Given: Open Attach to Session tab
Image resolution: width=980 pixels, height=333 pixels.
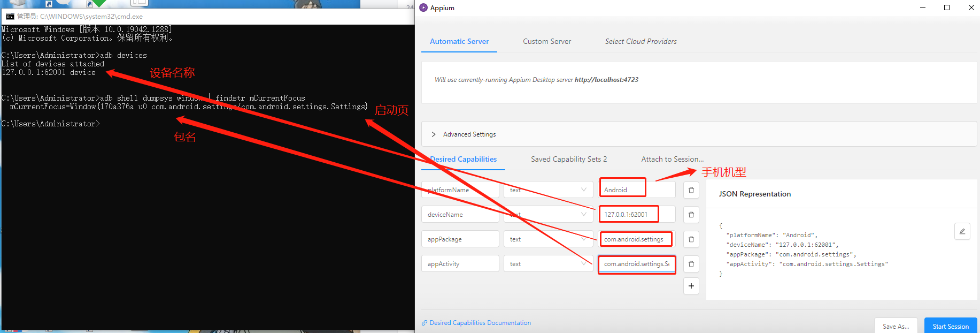Looking at the screenshot, I should [673, 159].
